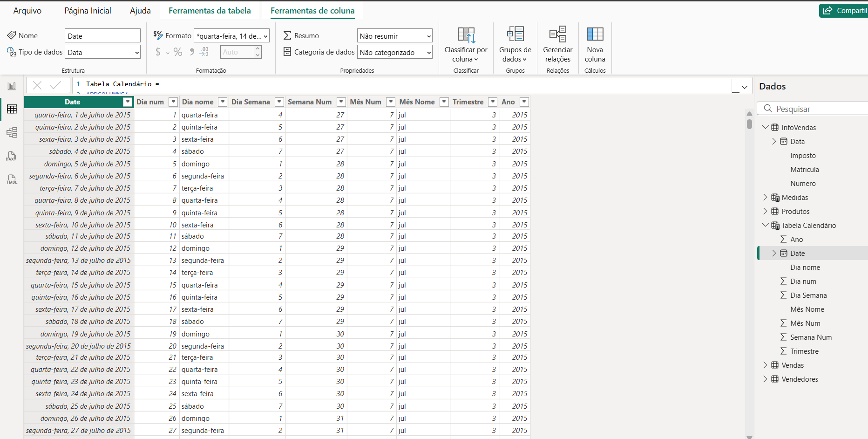
Task: Click sigma icon beside Trimestre field
Action: pyautogui.click(x=784, y=351)
